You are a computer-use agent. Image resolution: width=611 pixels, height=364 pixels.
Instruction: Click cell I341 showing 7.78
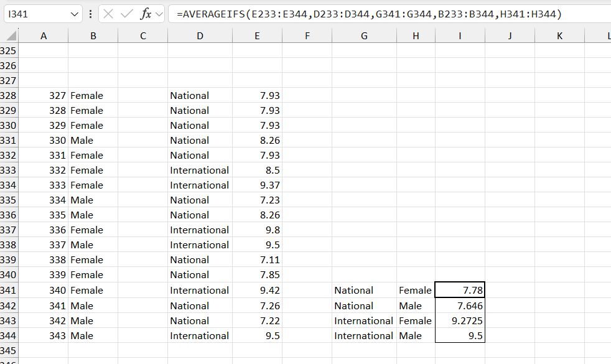point(460,291)
